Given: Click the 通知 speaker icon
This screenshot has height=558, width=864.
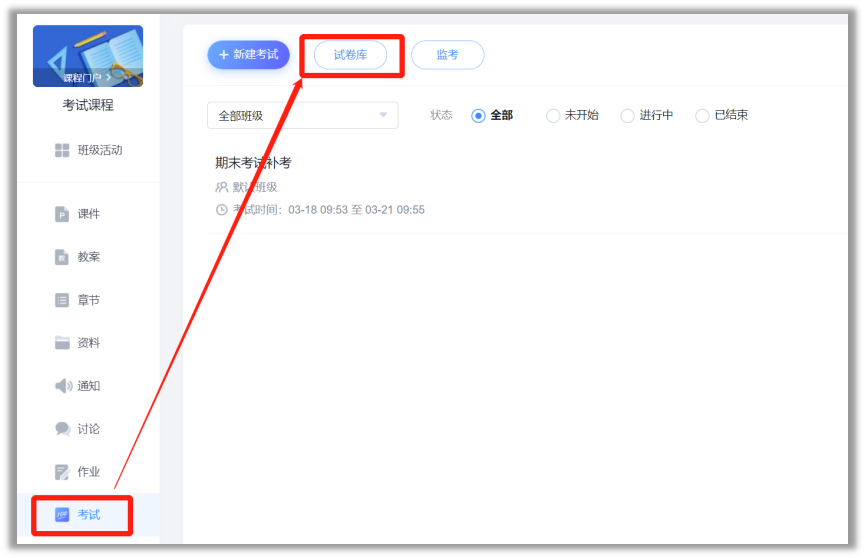Looking at the screenshot, I should 63,386.
